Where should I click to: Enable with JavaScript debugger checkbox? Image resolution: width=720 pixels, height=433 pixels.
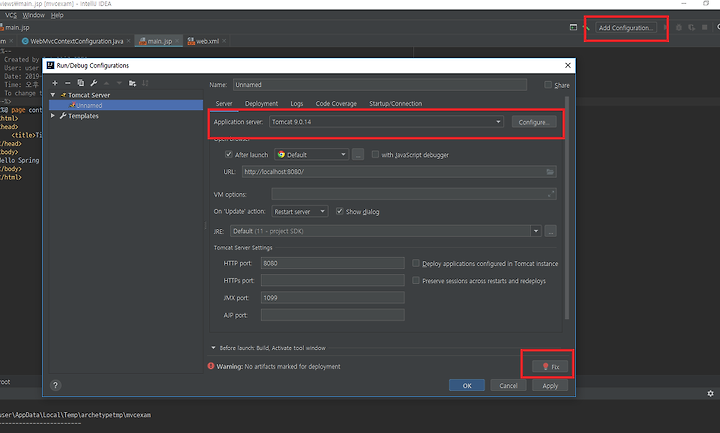pos(375,154)
